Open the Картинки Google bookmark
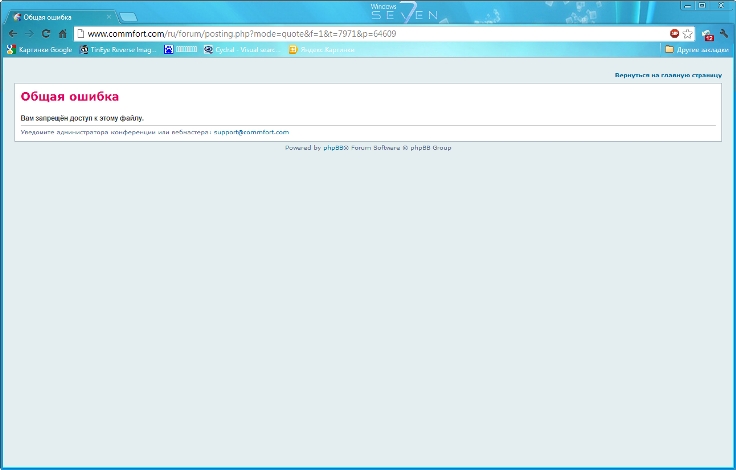Image resolution: width=736 pixels, height=470 pixels. (x=40, y=49)
